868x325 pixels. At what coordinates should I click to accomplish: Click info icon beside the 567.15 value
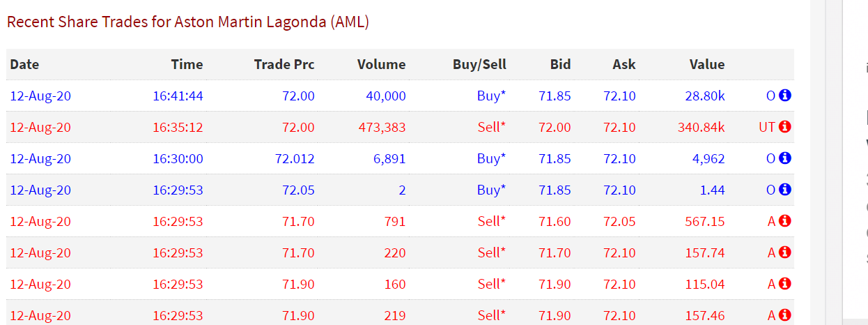(x=785, y=221)
